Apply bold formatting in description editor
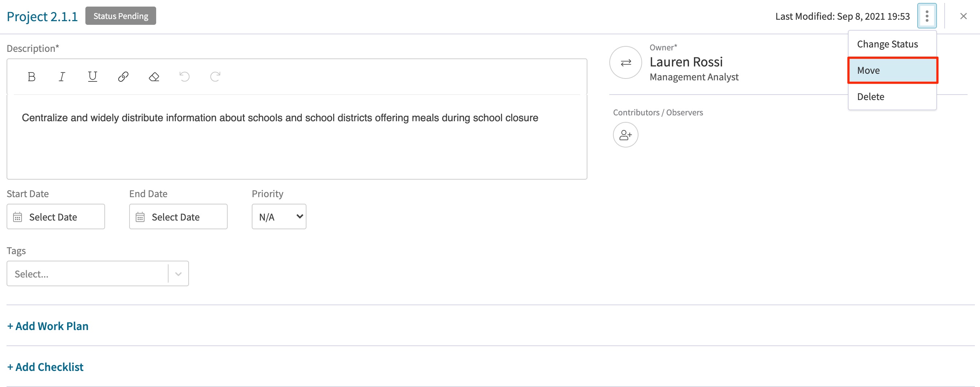The height and width of the screenshot is (387, 980). pos(32,77)
